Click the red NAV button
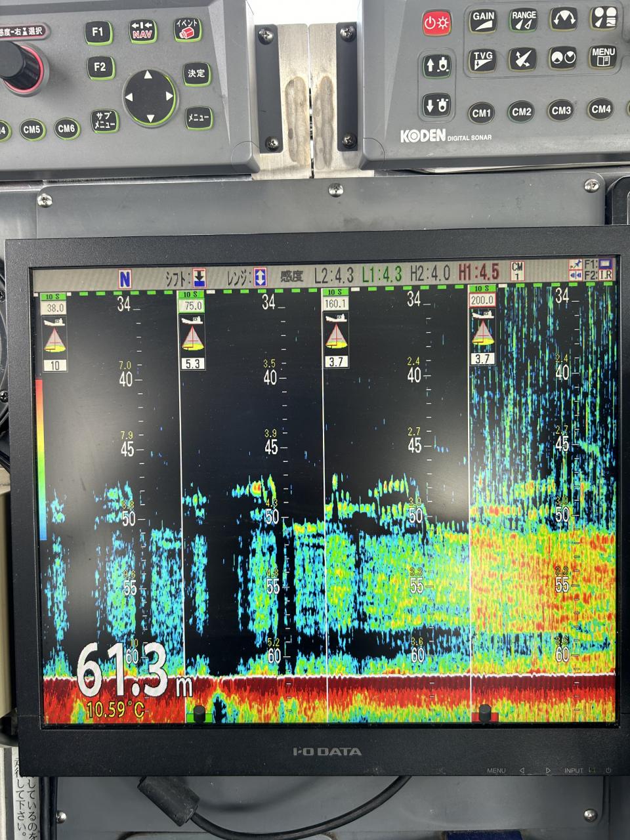The width and height of the screenshot is (630, 840). click(142, 30)
